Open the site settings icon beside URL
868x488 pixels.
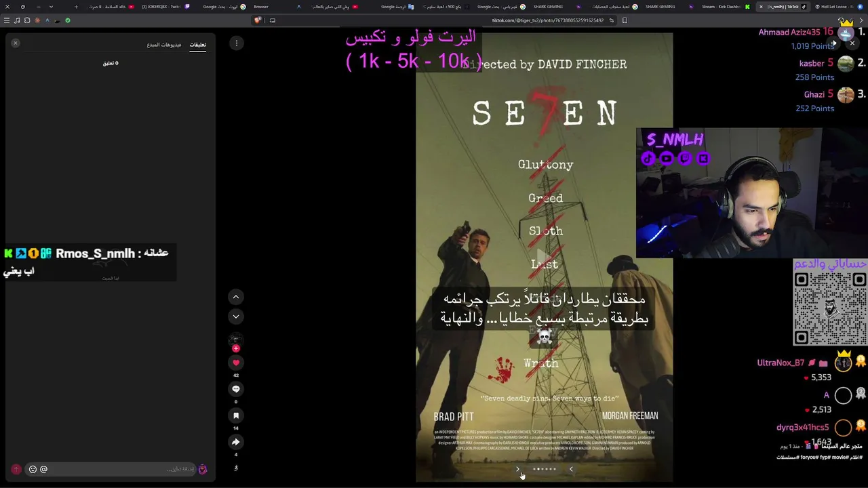coord(612,20)
